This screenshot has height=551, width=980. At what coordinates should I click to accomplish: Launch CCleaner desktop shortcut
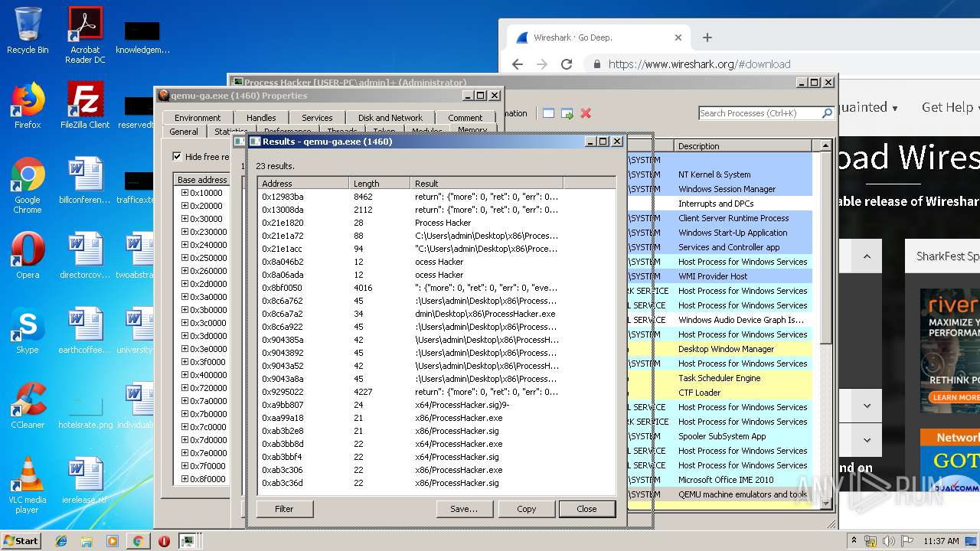tap(28, 406)
